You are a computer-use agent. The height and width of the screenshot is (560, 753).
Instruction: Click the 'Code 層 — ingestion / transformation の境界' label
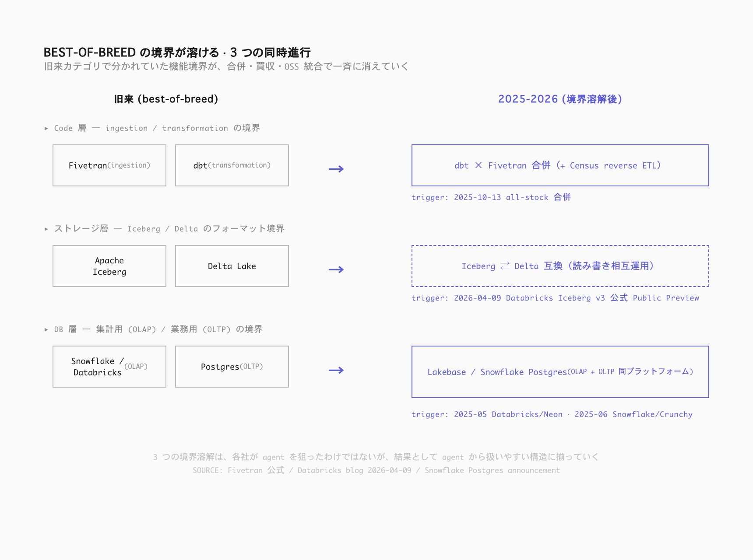(157, 128)
